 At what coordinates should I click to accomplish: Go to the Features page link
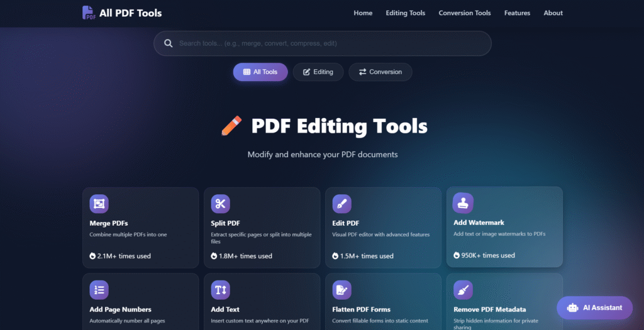tap(517, 13)
